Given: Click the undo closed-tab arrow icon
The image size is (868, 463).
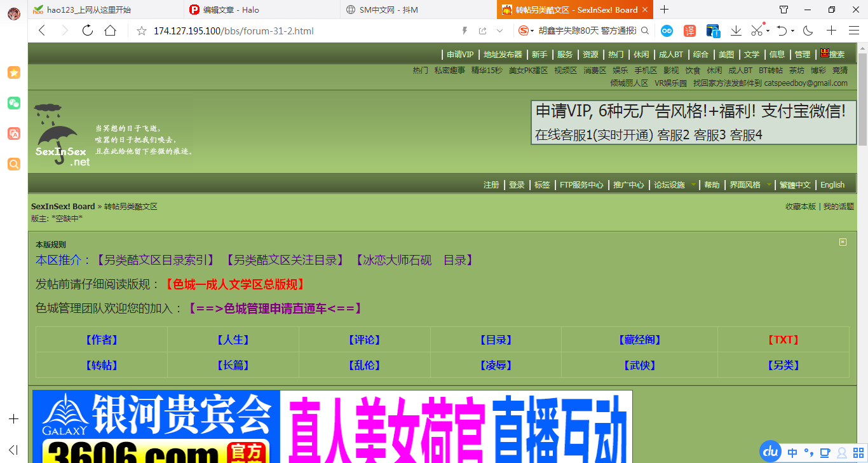Looking at the screenshot, I should (782, 31).
